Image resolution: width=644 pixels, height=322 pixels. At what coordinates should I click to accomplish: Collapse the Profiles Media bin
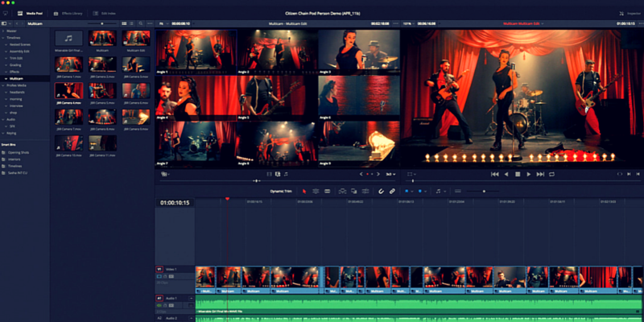pyautogui.click(x=4, y=85)
